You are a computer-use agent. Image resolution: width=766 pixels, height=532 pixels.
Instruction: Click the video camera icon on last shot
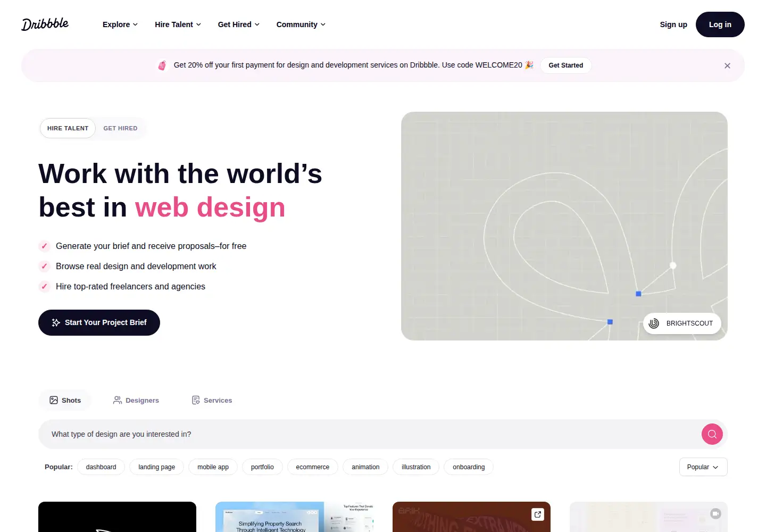[715, 513]
